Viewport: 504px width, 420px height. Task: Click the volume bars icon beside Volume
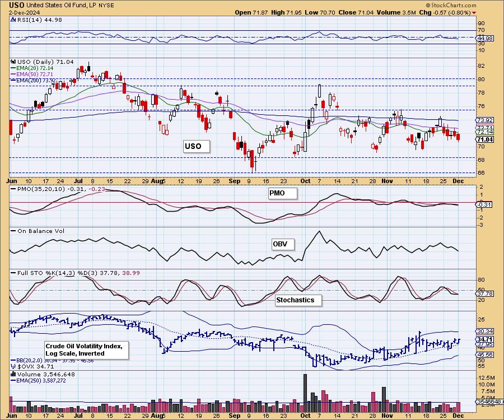[x=13, y=374]
